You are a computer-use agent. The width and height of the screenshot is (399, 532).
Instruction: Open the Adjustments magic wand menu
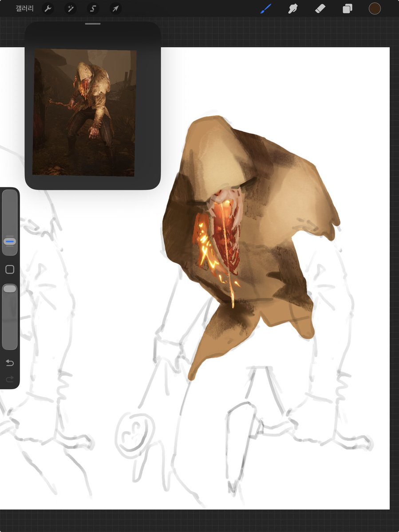[x=71, y=8]
